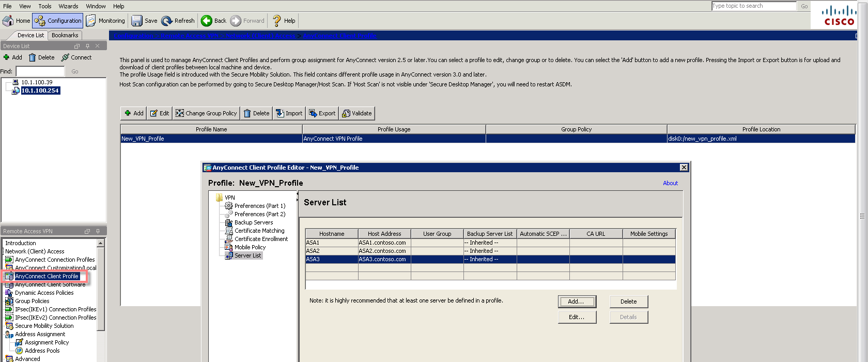Edit the selected client profile
The width and height of the screenshot is (868, 362).
pyautogui.click(x=160, y=113)
